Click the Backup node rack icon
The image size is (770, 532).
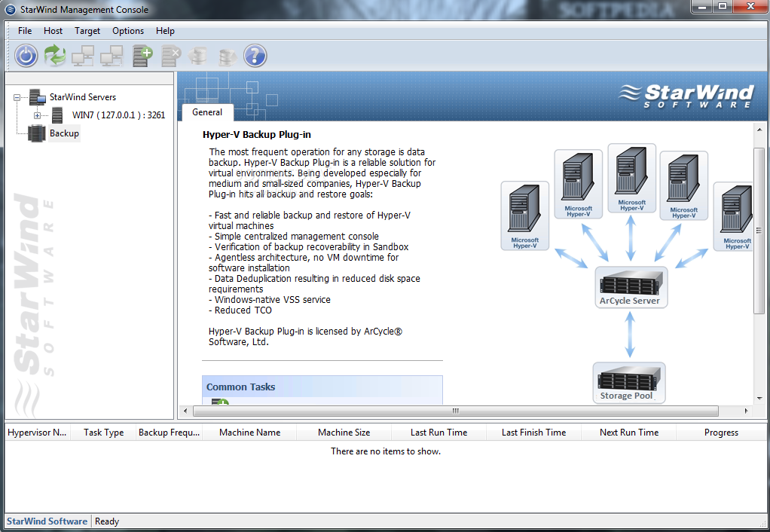tap(37, 133)
